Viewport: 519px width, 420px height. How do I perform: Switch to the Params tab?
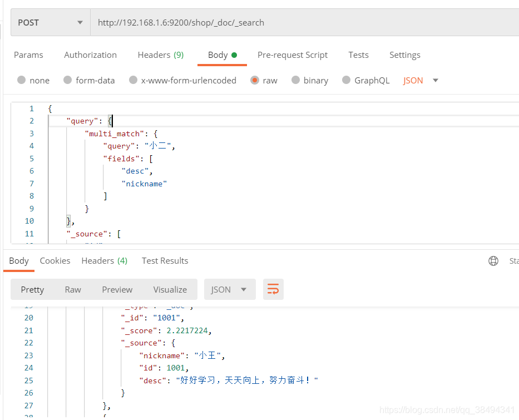(28, 55)
